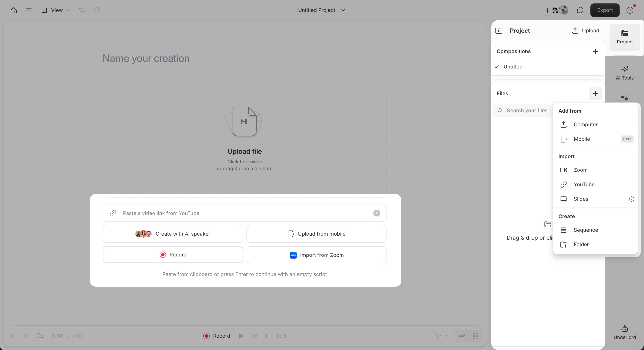Open the AI Tools panel
644x350 pixels.
coord(624,73)
